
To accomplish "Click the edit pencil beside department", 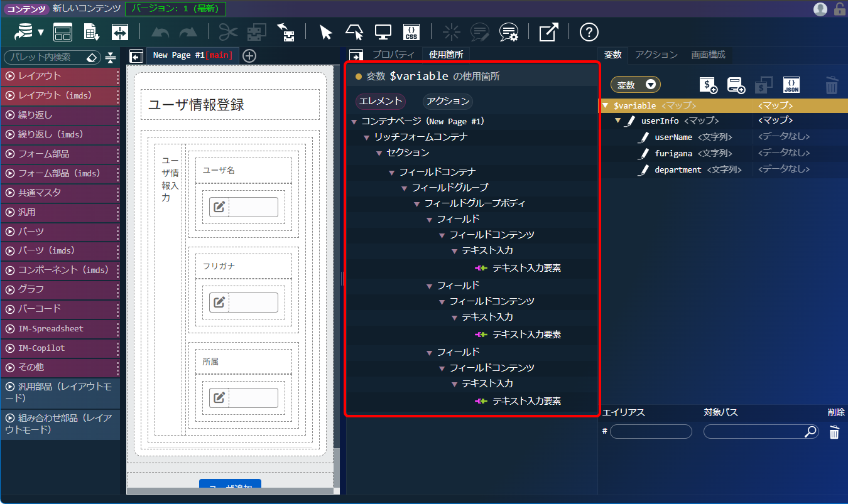I will point(643,170).
